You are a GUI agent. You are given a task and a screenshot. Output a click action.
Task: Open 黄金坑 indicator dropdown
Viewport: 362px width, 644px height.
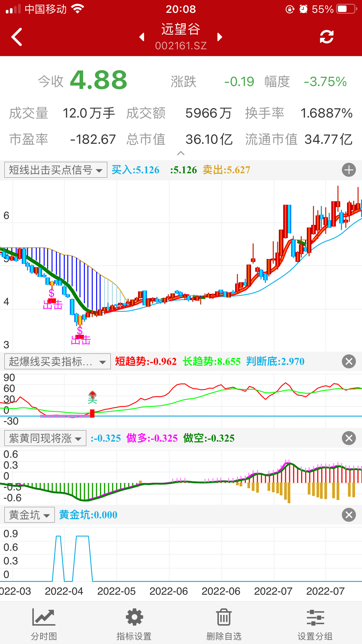point(29,515)
